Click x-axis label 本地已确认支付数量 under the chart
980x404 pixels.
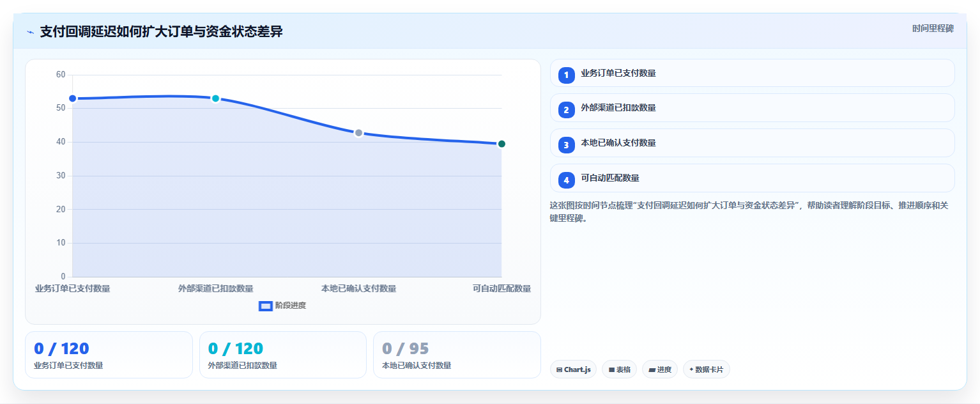point(358,289)
